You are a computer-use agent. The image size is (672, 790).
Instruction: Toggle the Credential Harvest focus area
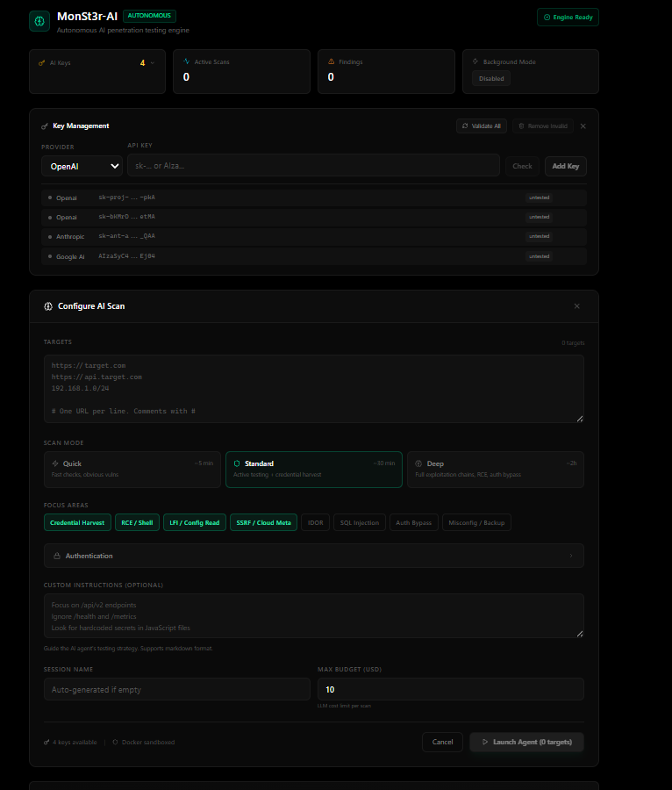[x=77, y=522]
